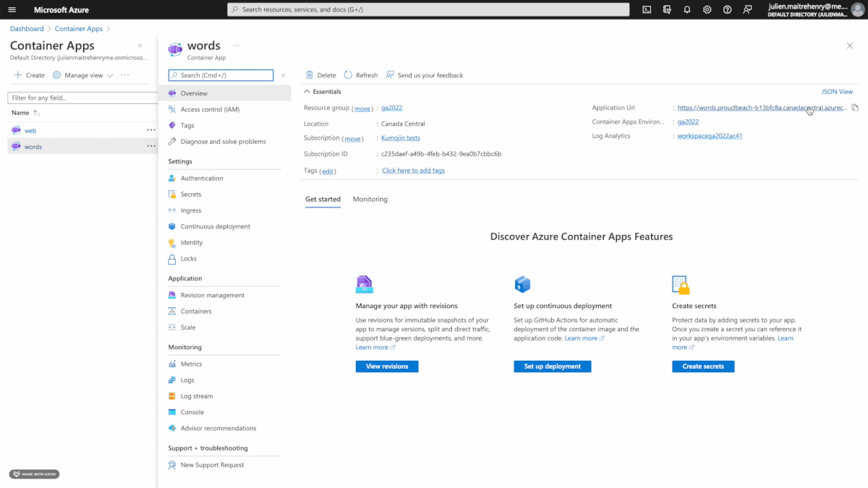This screenshot has height=488, width=868.
Task: Go to Dashboard in the breadcrumb
Action: (27, 29)
